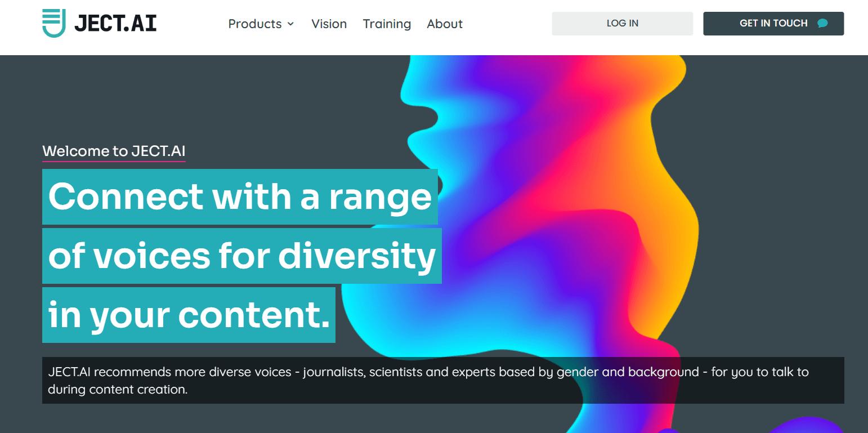
Task: Open the Training section
Action: point(387,24)
